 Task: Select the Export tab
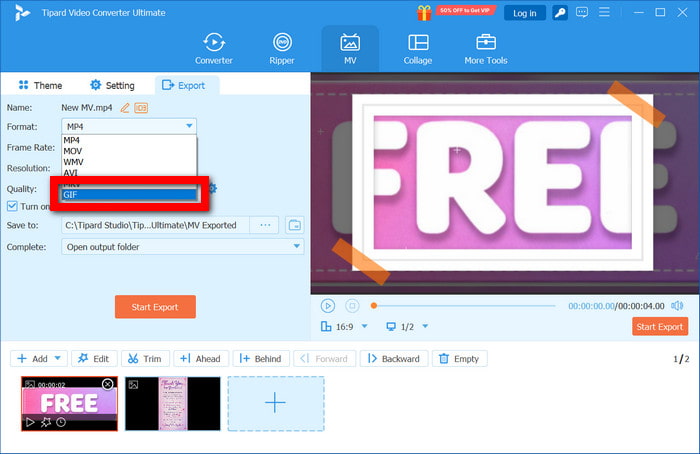pyautogui.click(x=187, y=85)
